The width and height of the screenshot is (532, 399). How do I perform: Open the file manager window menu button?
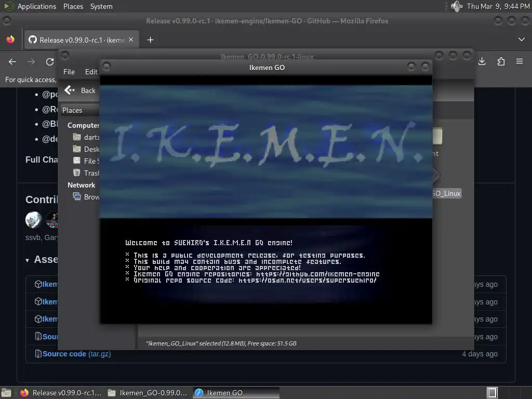pos(65,55)
